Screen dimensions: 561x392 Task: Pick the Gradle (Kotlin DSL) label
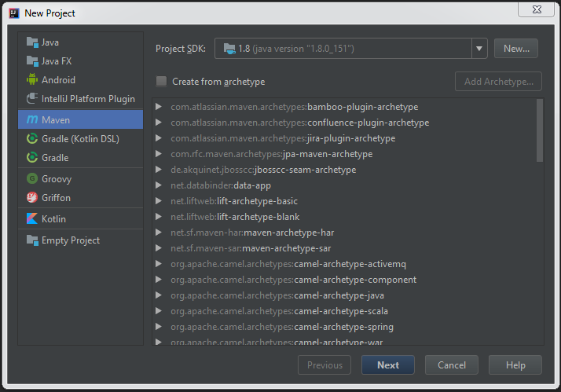[80, 139]
